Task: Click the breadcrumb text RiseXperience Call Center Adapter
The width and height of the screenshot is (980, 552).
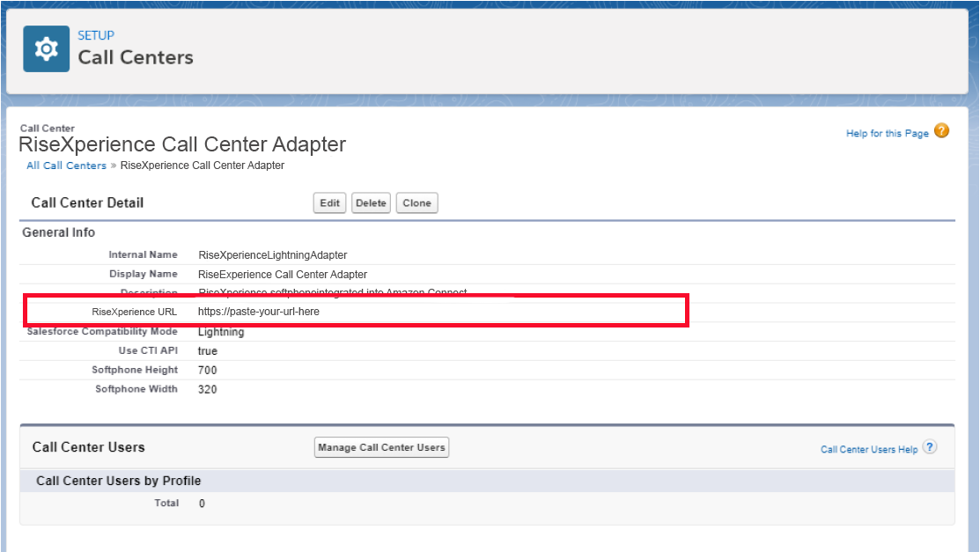Action: coord(203,165)
